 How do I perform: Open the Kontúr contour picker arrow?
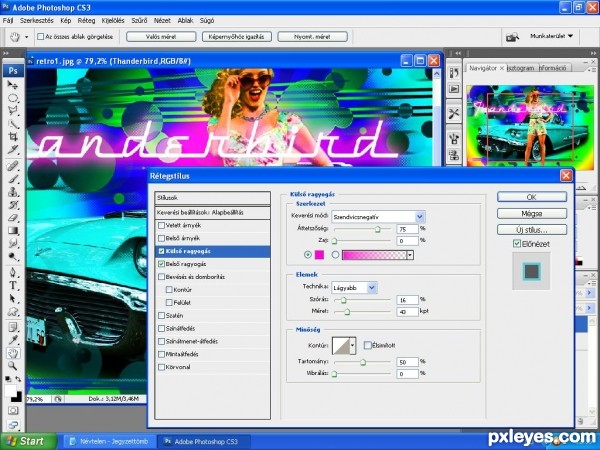click(x=352, y=346)
